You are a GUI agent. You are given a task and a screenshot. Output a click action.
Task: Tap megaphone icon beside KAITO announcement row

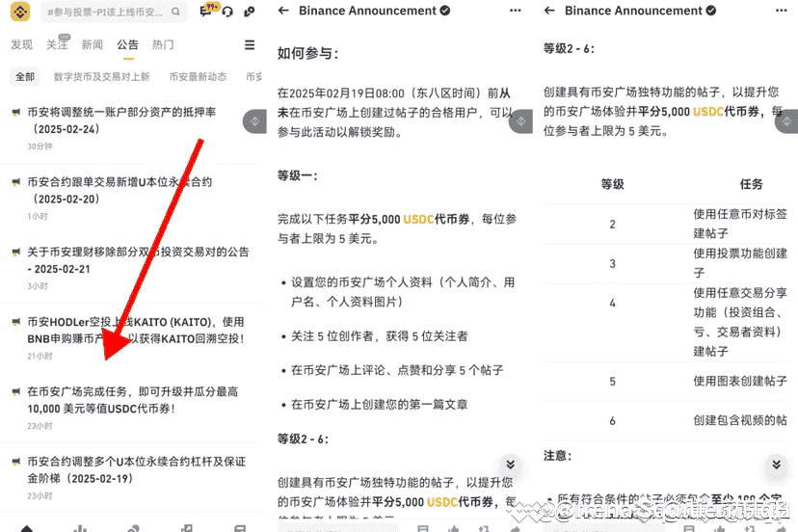[x=16, y=322]
